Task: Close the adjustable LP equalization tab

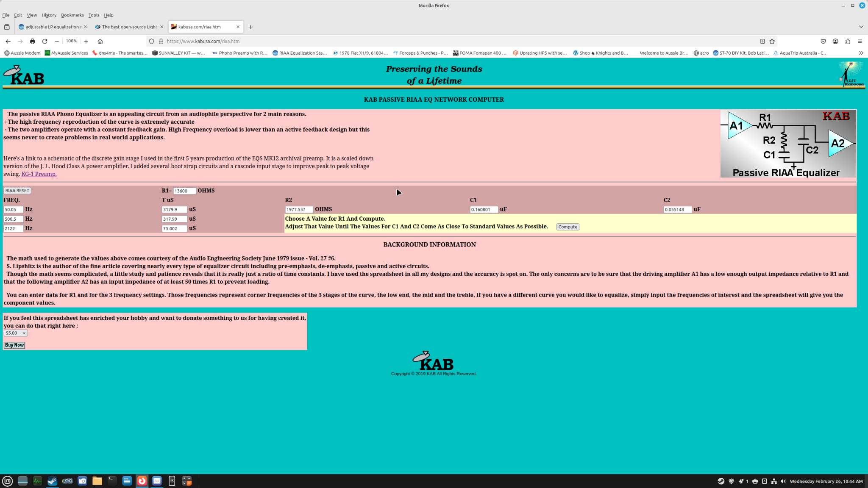Action: (x=85, y=27)
